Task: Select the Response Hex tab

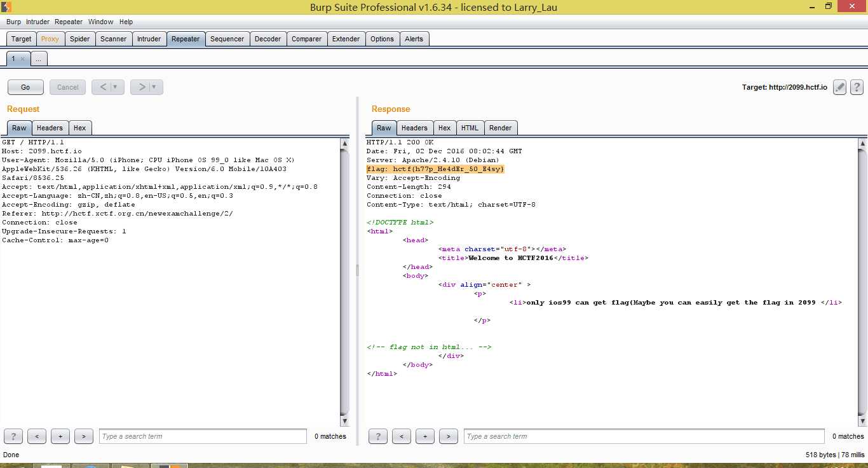Action: tap(445, 128)
